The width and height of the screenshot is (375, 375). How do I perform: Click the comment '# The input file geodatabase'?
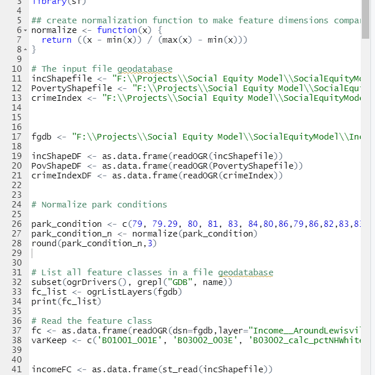tap(102, 69)
